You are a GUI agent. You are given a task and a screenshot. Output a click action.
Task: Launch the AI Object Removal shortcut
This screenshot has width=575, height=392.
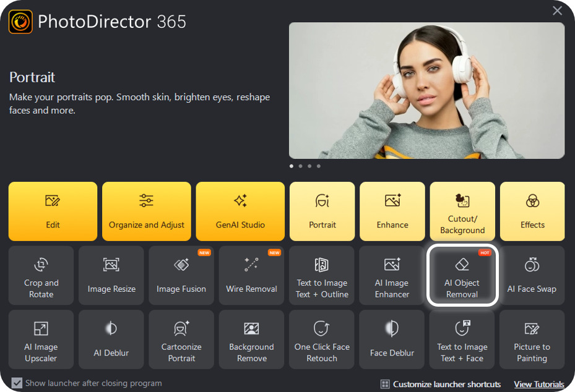pyautogui.click(x=462, y=276)
